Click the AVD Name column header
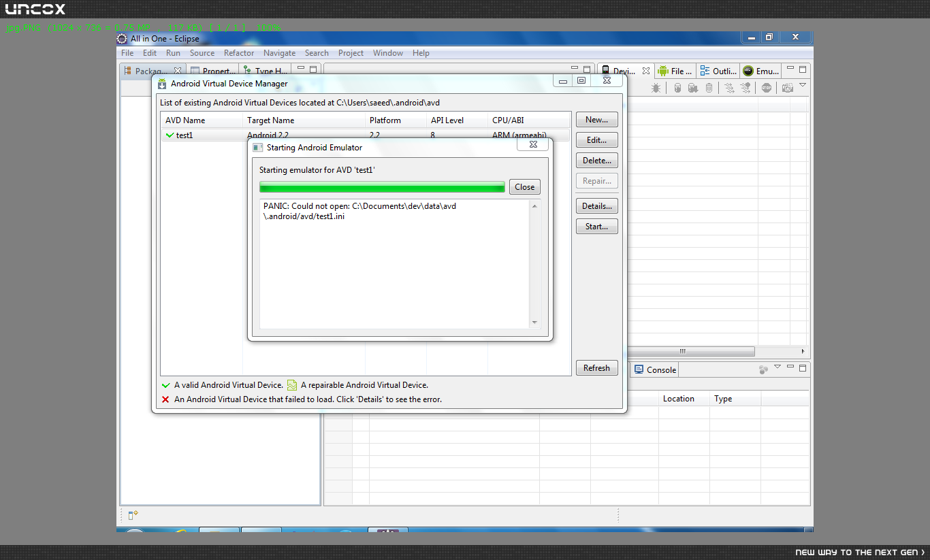The image size is (930, 560). [202, 120]
